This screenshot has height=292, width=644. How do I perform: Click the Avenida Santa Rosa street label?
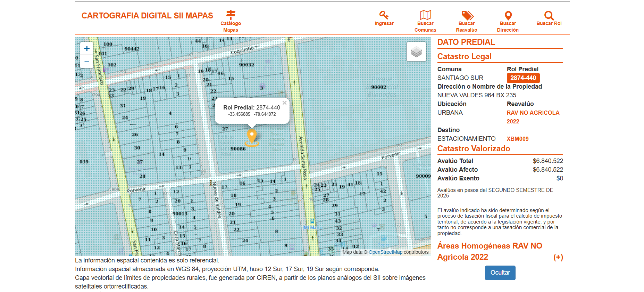[303, 158]
